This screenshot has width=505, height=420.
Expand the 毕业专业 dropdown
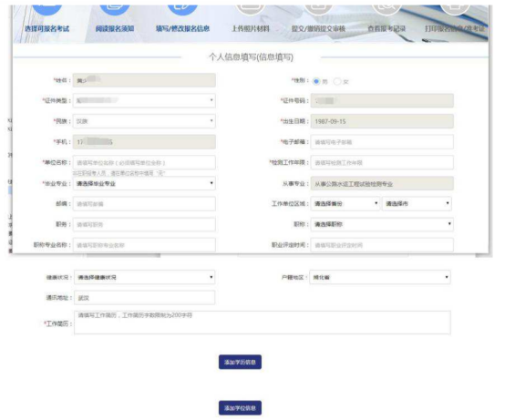click(x=144, y=183)
